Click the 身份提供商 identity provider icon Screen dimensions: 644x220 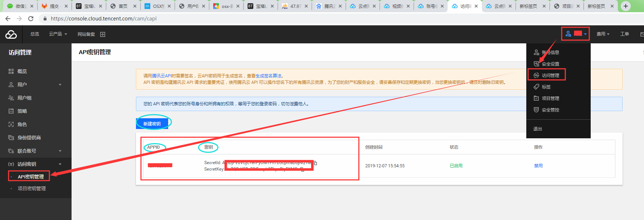tap(11, 138)
